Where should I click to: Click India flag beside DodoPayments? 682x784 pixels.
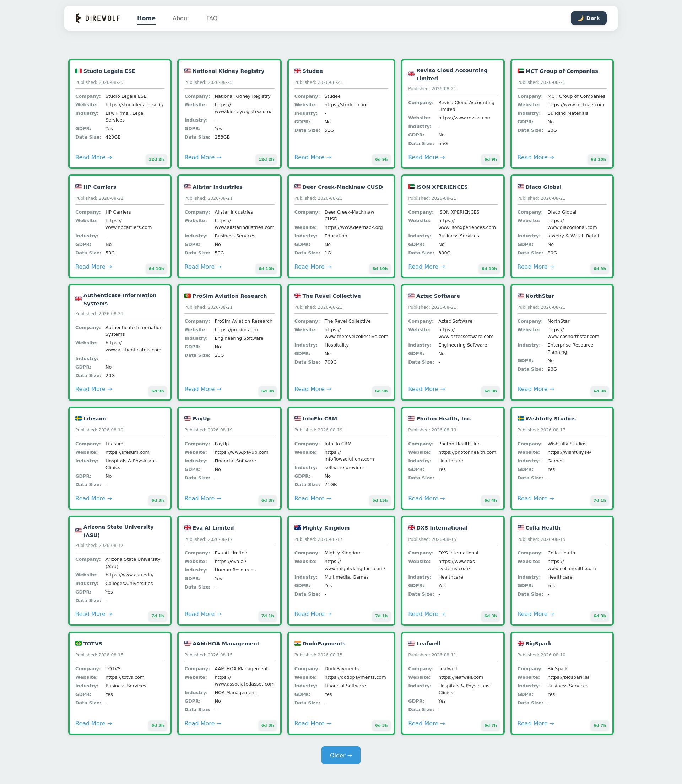(x=298, y=644)
